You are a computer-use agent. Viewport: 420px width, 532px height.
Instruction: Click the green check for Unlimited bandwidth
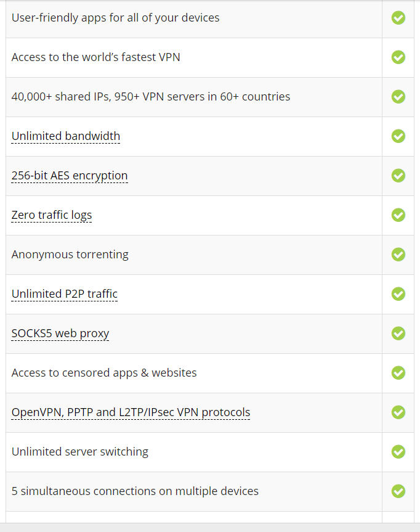pyautogui.click(x=398, y=136)
